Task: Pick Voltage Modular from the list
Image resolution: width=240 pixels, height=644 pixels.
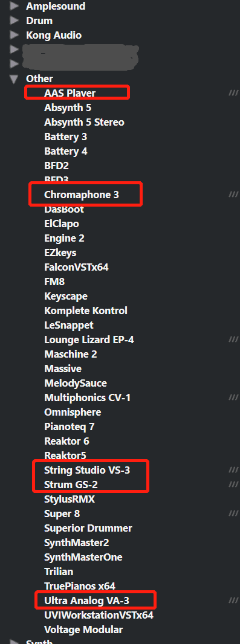Action: [83, 630]
